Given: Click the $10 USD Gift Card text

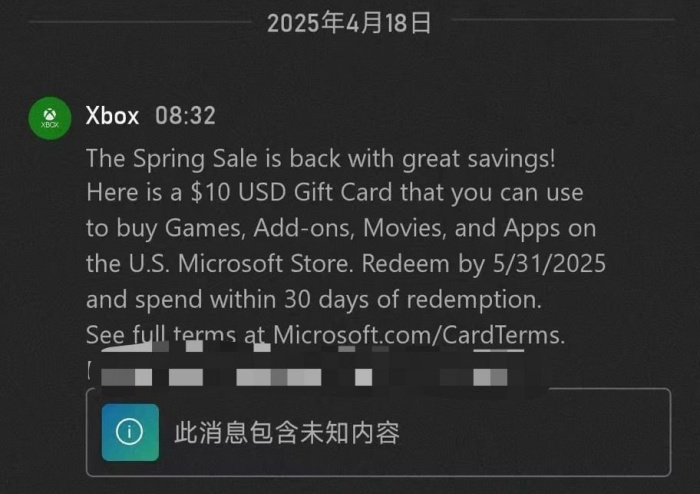Looking at the screenshot, I should pos(291,192).
